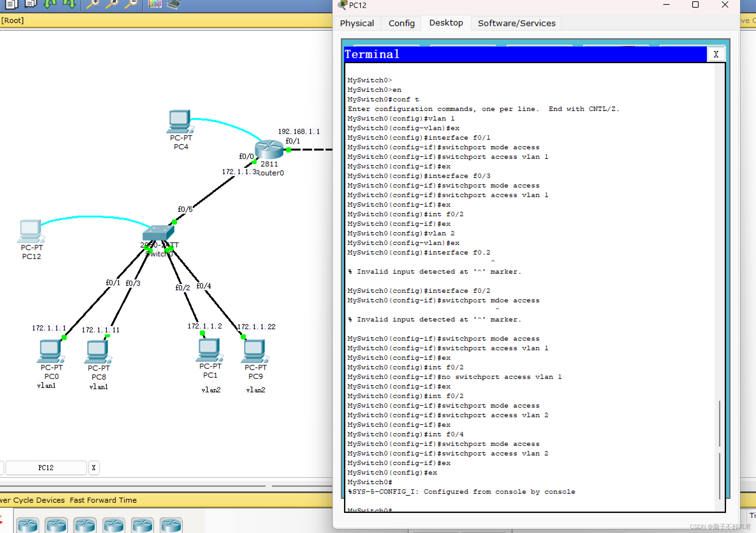Click the copy documents toolbar icon
This screenshot has height=533, width=756.
point(11,4)
